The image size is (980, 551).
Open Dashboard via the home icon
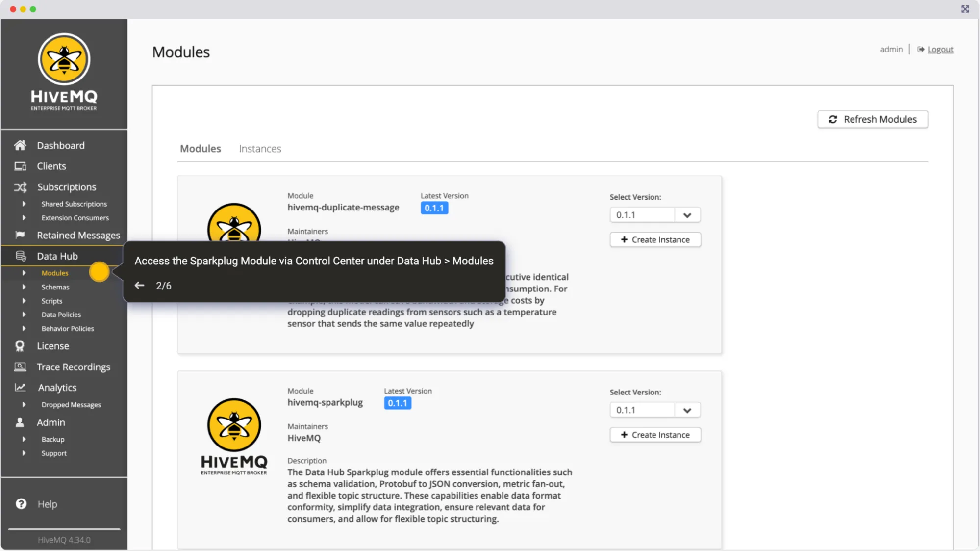[x=20, y=145]
